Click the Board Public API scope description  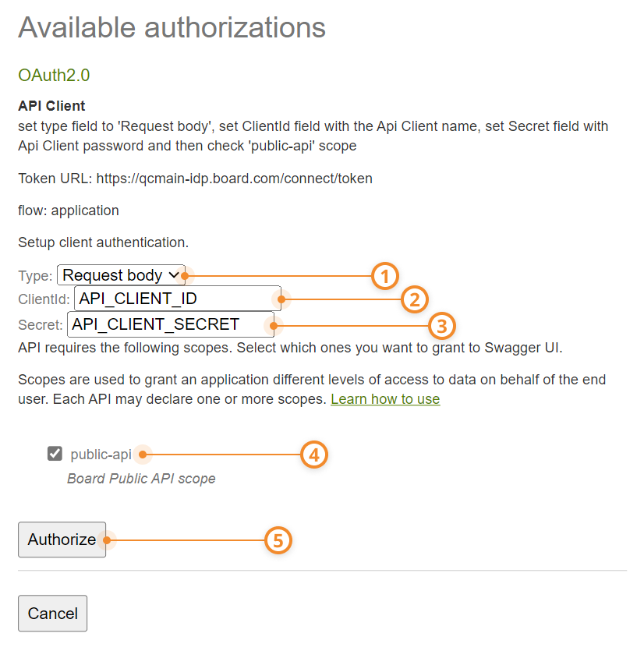142,478
